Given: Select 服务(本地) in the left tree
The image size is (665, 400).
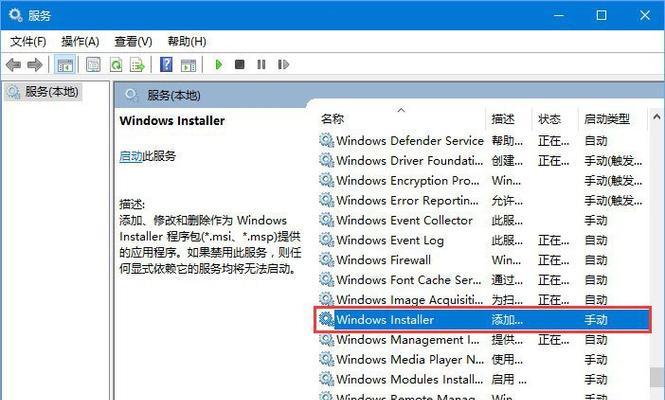Looking at the screenshot, I should click(43, 92).
